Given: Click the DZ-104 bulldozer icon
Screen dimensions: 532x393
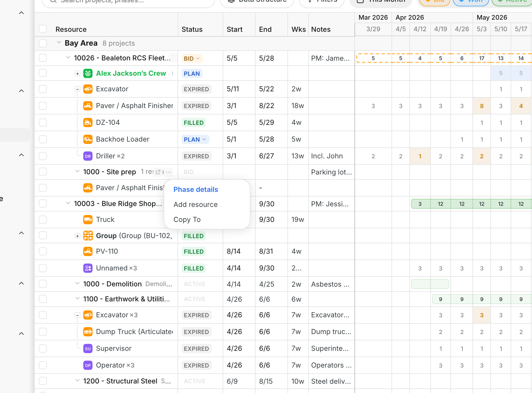Looking at the screenshot, I should (88, 123).
